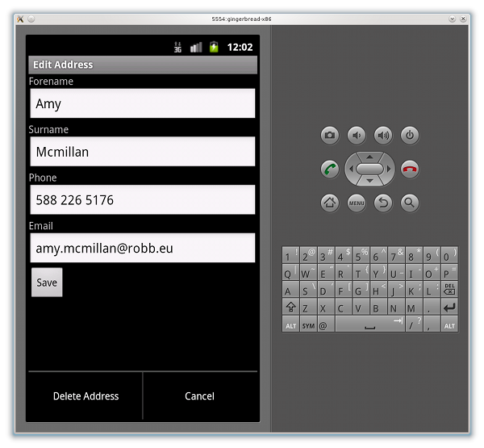The height and width of the screenshot is (448, 484).
Task: Click the slash question mark key
Action: [414, 324]
